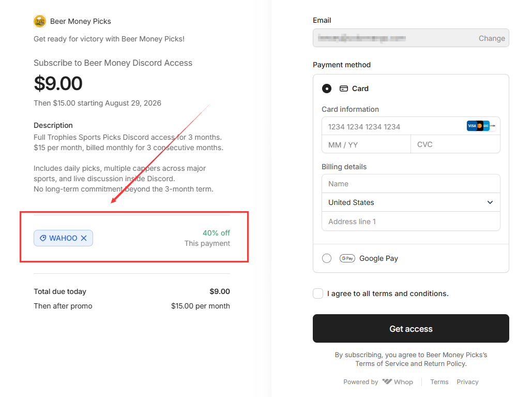
Task: Remove the WAHOO promo code with X
Action: click(84, 238)
